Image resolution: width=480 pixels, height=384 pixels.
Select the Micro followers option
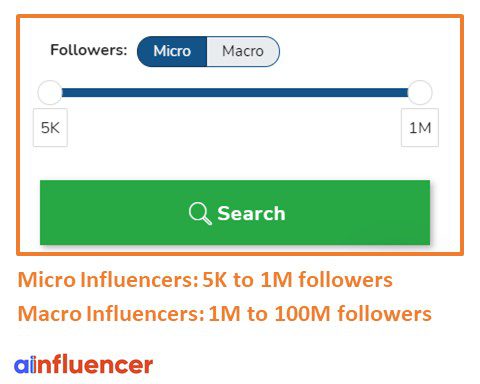point(172,51)
